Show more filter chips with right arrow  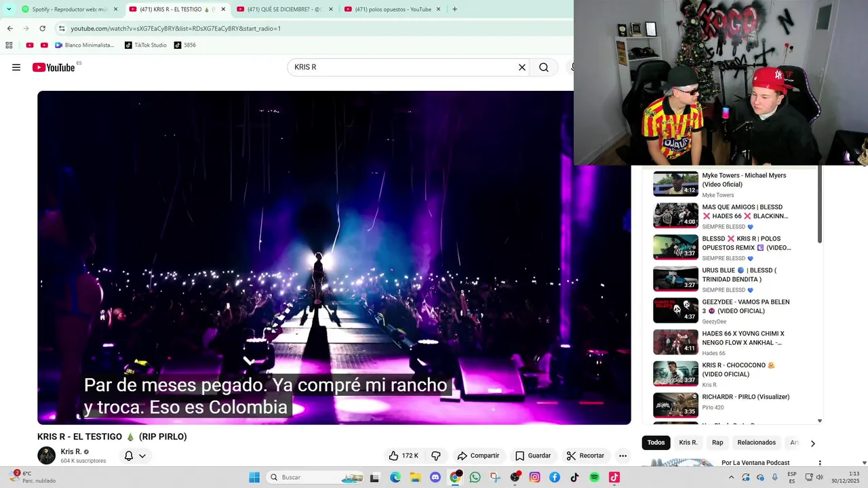(x=812, y=443)
